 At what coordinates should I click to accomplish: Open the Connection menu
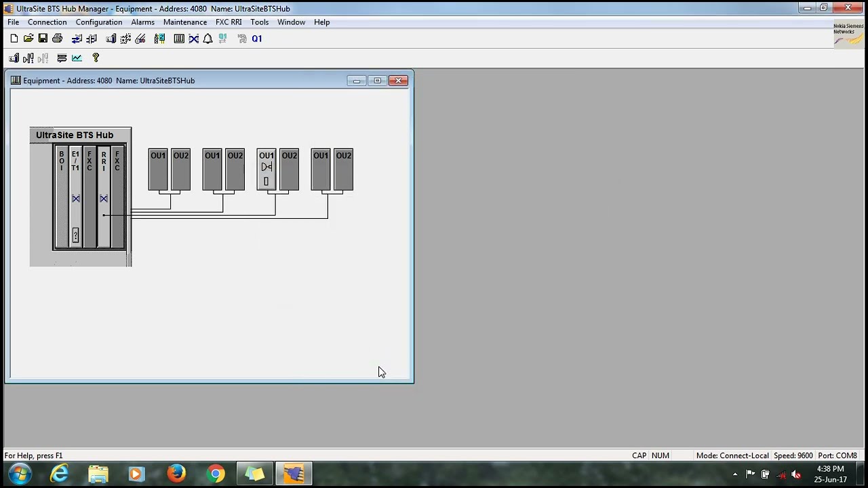click(x=47, y=22)
